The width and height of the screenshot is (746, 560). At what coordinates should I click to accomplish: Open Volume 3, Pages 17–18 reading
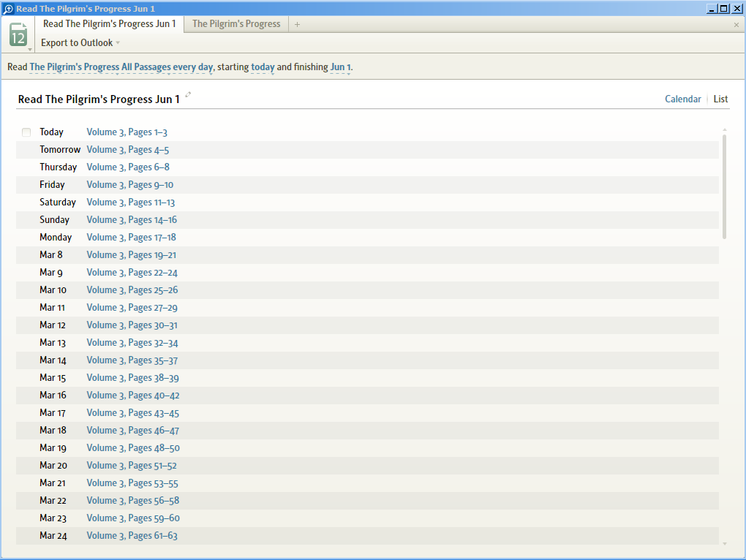tap(132, 238)
